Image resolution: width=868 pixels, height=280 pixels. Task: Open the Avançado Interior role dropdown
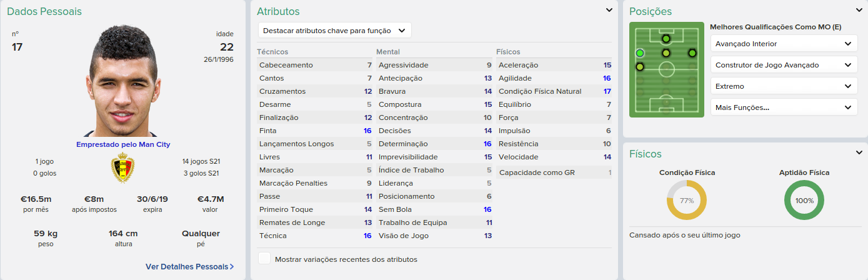point(783,44)
